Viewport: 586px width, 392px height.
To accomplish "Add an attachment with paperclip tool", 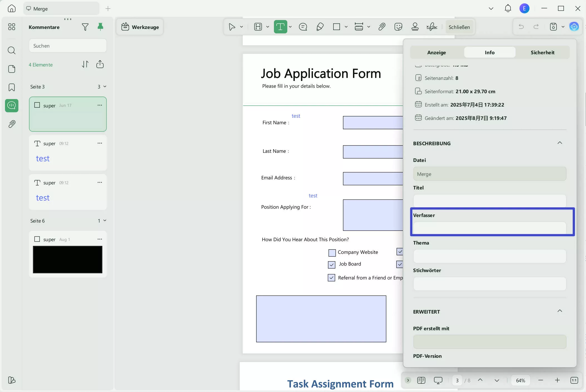I will pyautogui.click(x=382, y=27).
